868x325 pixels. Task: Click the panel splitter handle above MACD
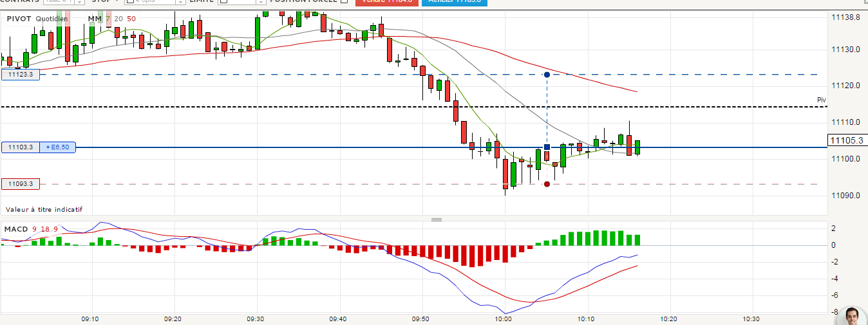437,219
